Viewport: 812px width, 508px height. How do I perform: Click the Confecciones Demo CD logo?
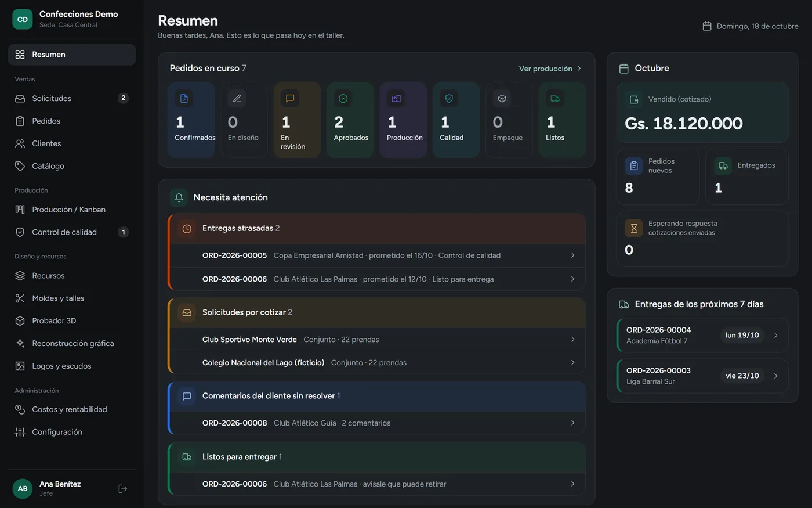pos(23,19)
